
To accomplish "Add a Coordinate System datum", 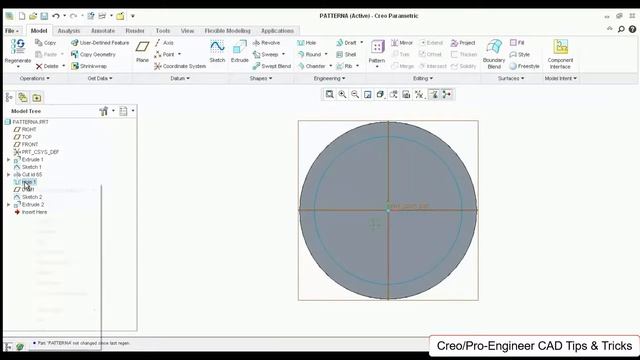I will coord(180,66).
